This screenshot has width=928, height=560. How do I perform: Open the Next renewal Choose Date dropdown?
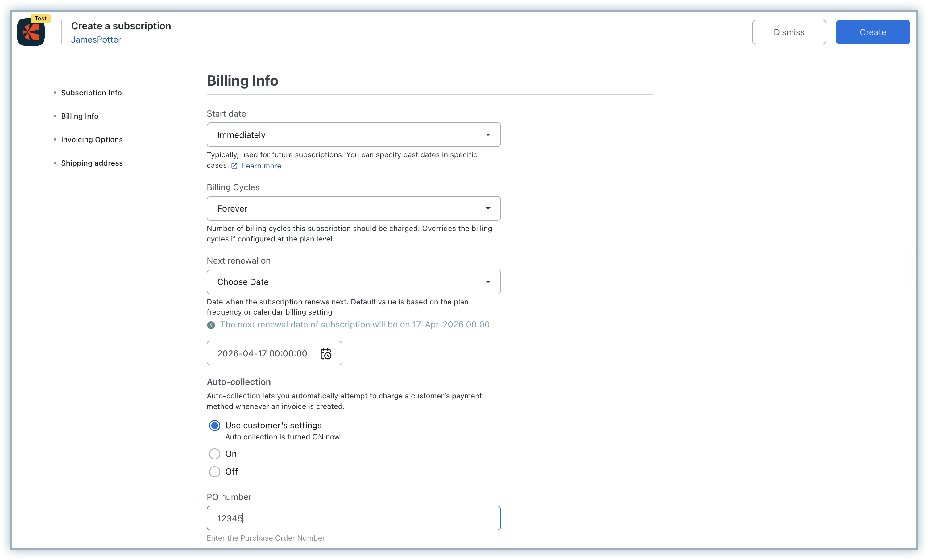[353, 282]
